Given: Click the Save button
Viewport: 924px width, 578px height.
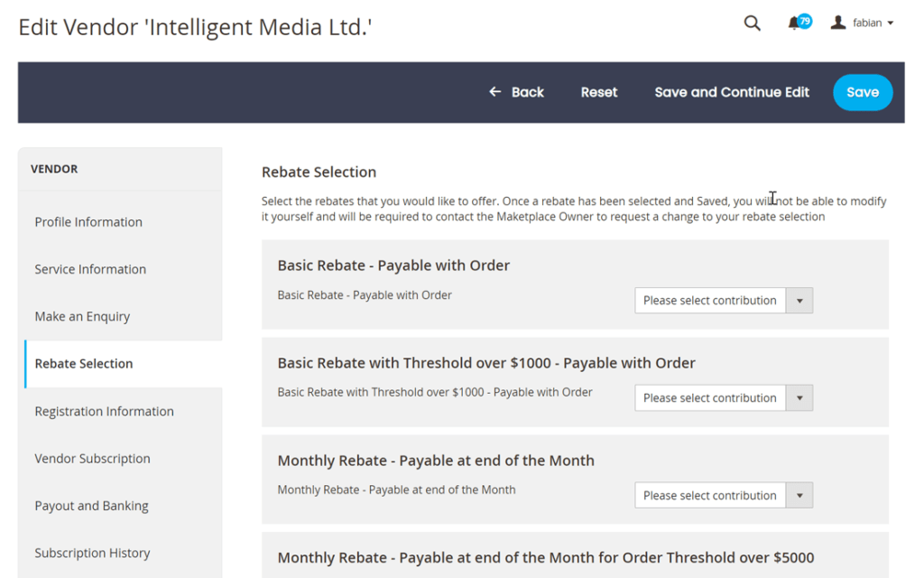Looking at the screenshot, I should pos(863,92).
